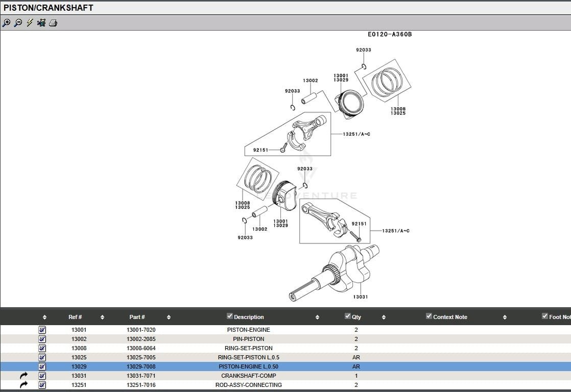
Task: Click the Part # column header
Action: [x=137, y=317]
